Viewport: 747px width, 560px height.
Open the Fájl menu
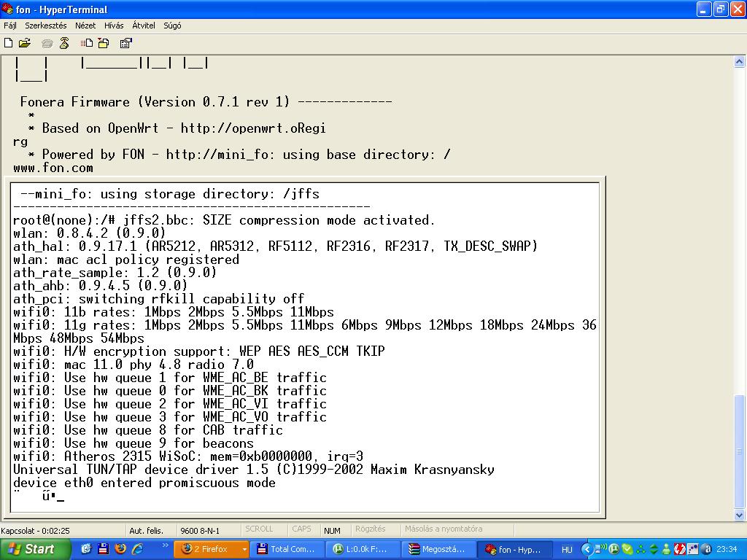click(10, 26)
